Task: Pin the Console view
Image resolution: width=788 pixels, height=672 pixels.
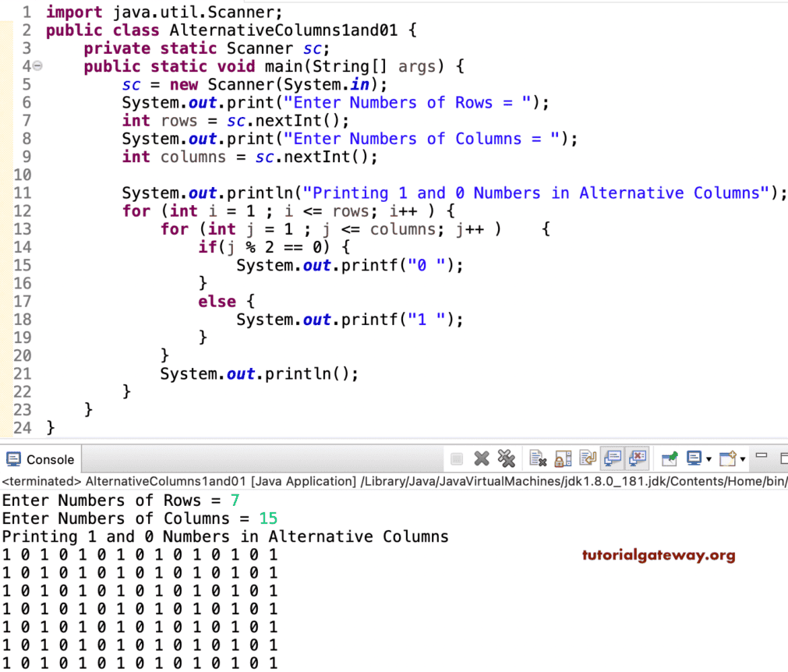Action: 668,458
